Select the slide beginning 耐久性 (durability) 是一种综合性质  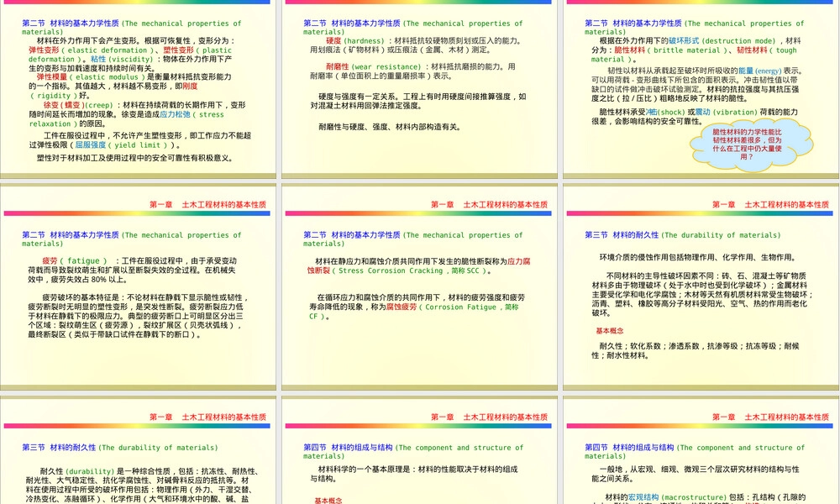click(139, 450)
